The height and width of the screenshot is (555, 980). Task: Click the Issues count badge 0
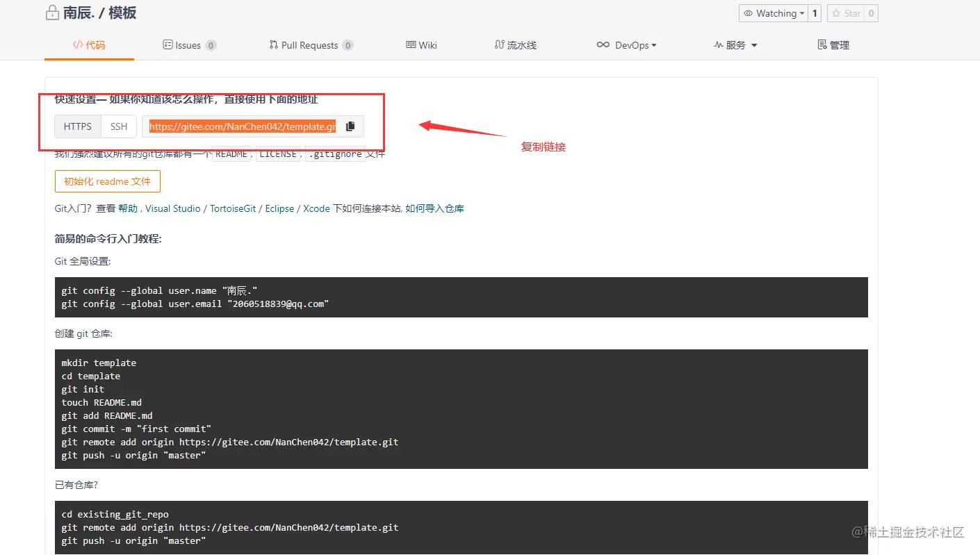pos(211,45)
